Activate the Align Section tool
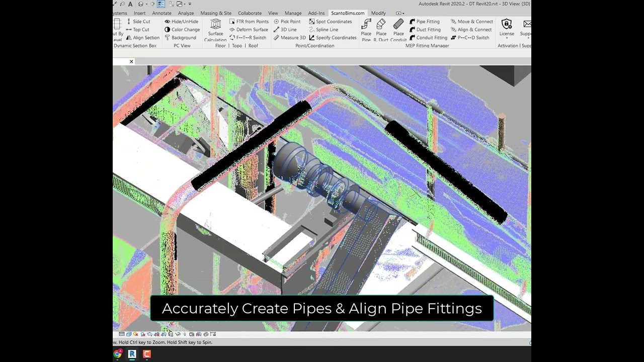Image resolution: width=644 pixels, height=362 pixels. point(142,38)
